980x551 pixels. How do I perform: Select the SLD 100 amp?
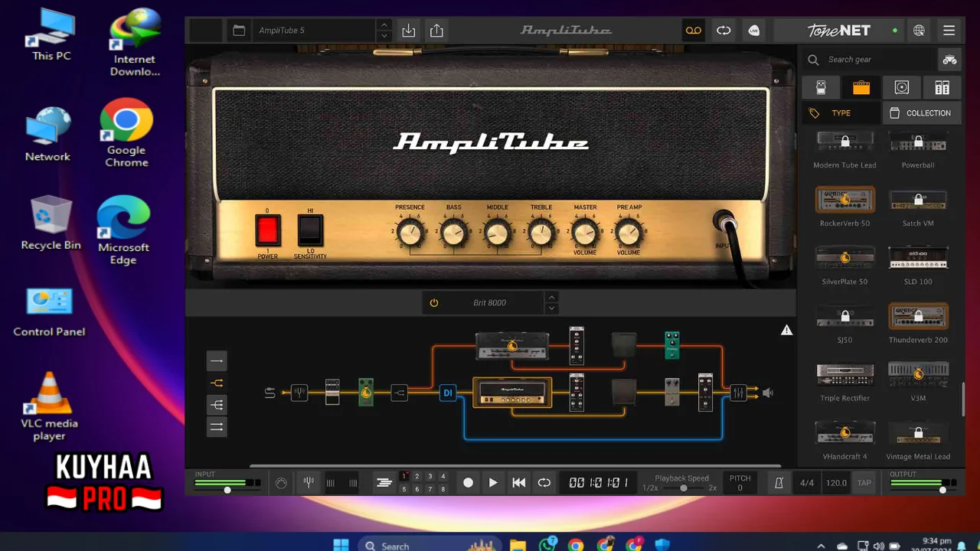pos(918,265)
